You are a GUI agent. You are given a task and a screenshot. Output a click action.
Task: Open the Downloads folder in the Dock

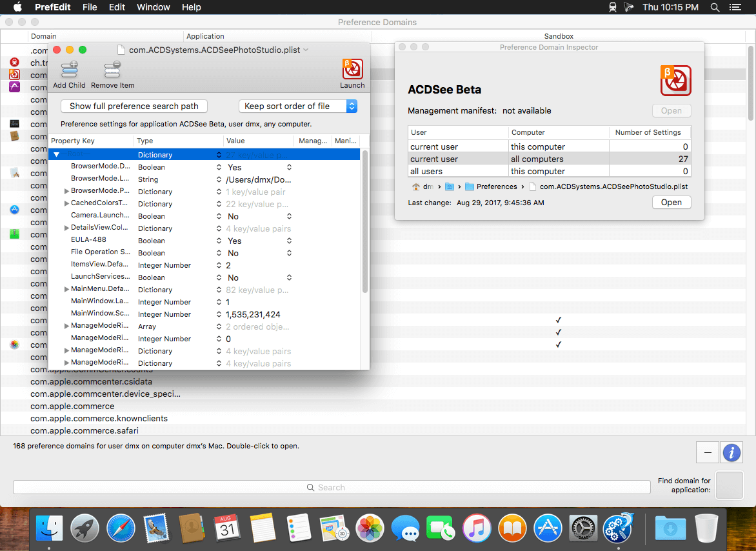[x=670, y=528]
